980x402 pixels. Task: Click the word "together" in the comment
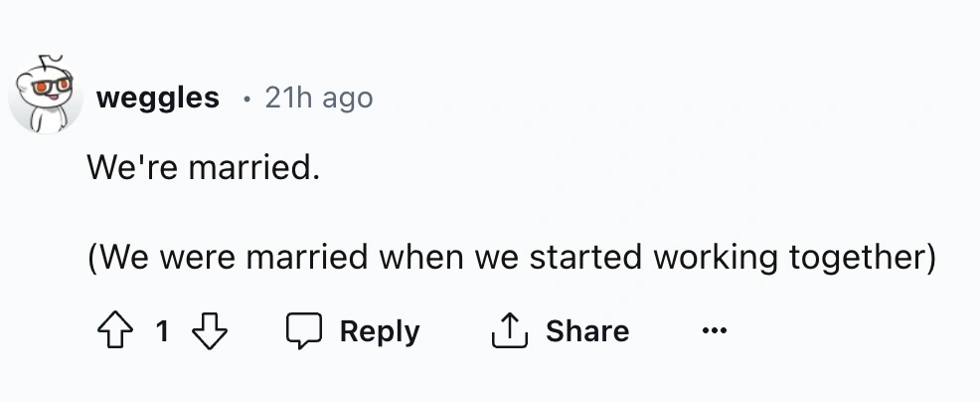tap(861, 258)
